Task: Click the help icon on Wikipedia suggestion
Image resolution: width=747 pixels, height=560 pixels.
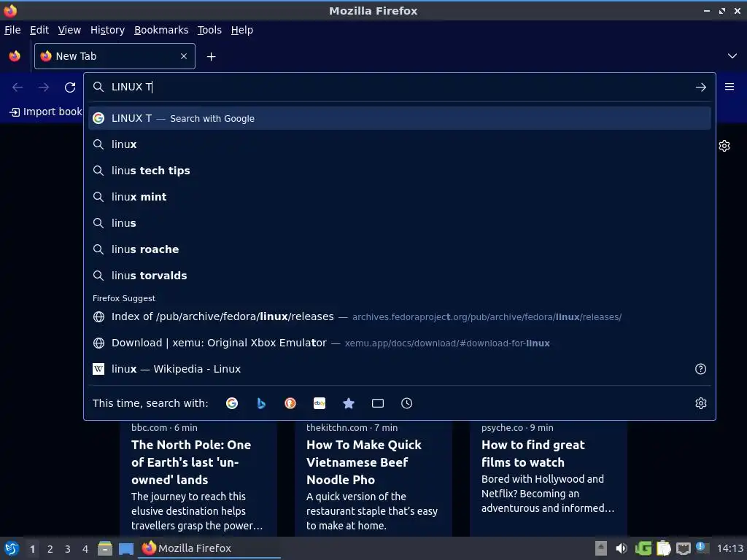Action: pyautogui.click(x=700, y=369)
